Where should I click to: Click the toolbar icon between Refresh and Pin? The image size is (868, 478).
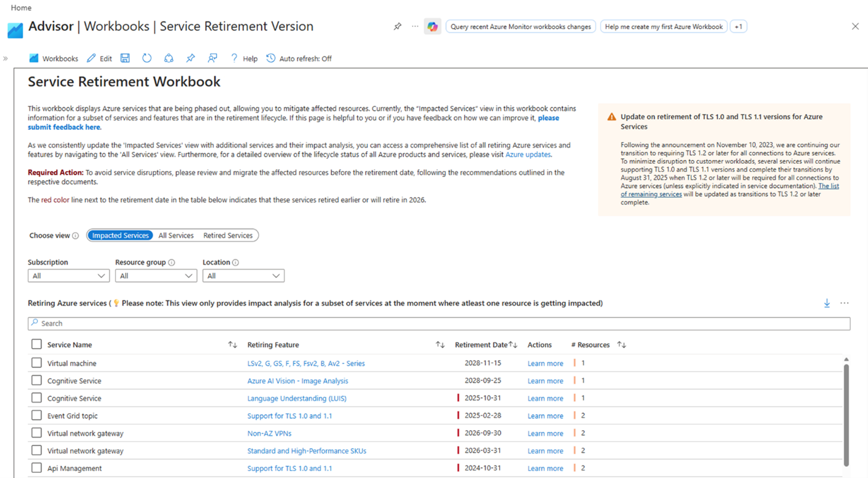pos(168,58)
